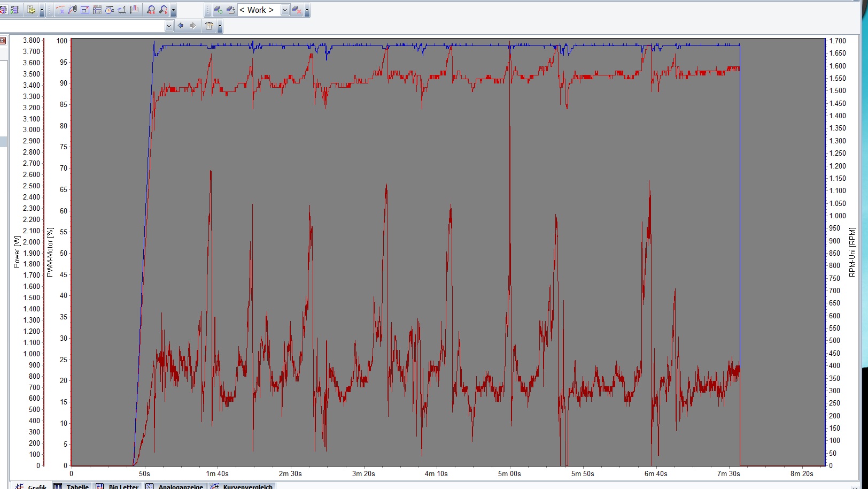Click the curve attachment paperclip icon
The image size is (868, 489).
tap(73, 10)
